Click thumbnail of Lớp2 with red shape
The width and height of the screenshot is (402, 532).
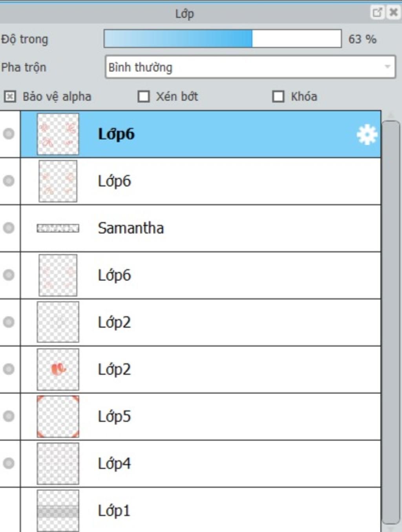click(58, 369)
